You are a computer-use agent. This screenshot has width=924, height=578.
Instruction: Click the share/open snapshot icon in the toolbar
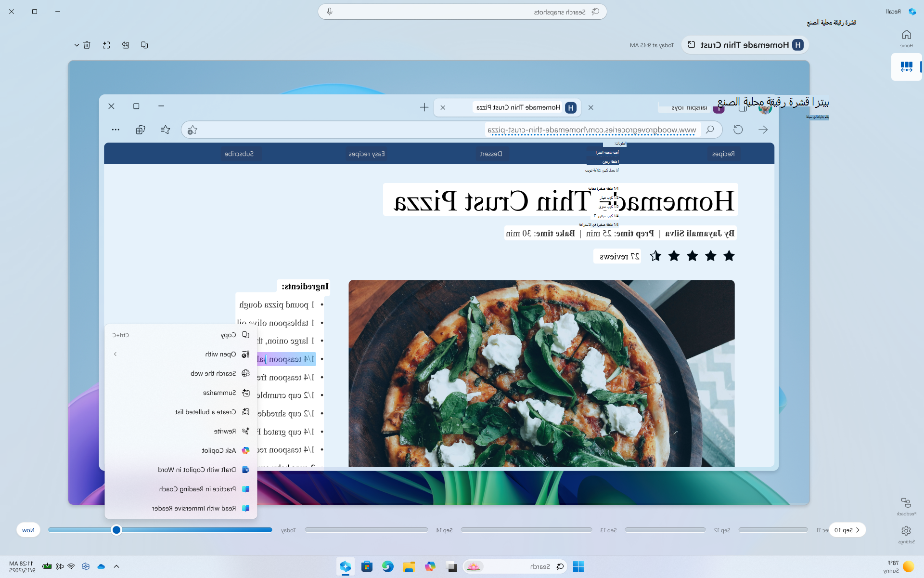126,45
